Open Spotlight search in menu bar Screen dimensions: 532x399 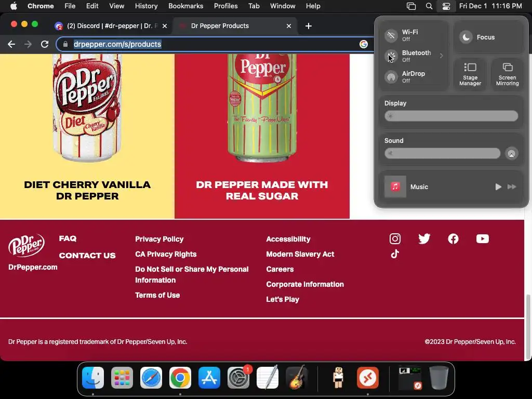[x=429, y=6]
